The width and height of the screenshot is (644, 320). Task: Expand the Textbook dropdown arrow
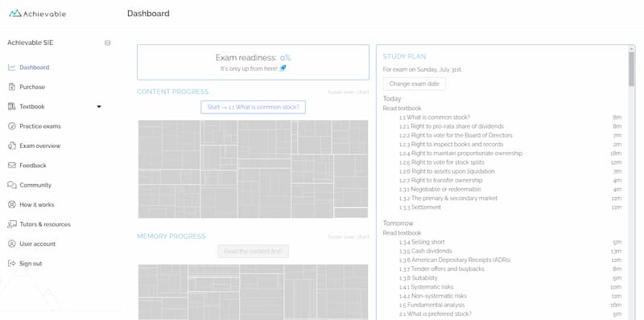pyautogui.click(x=98, y=107)
